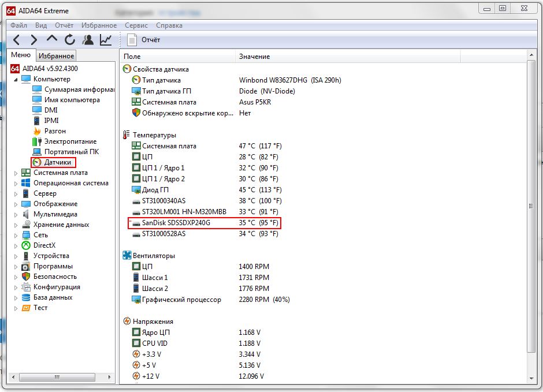Open the user profile toolbar icon
The height and width of the screenshot is (392, 543).
[88, 40]
